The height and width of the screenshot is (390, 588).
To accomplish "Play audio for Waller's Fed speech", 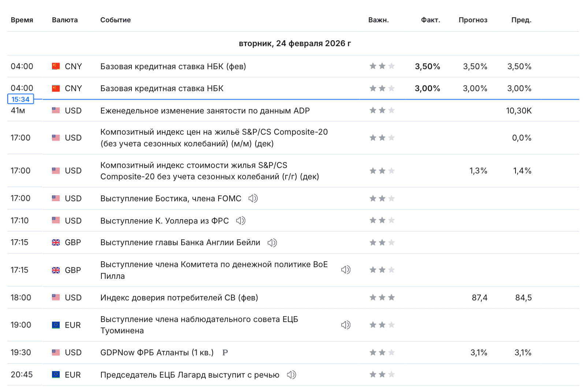I will coord(241,221).
